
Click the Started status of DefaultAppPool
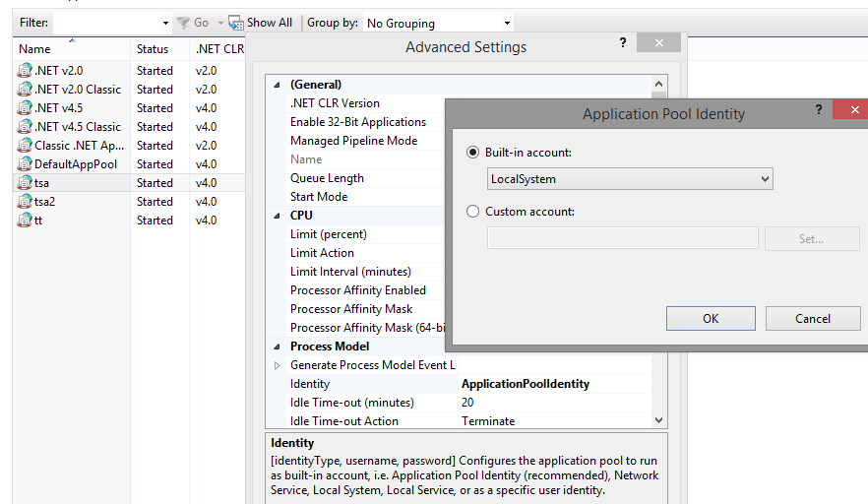pyautogui.click(x=155, y=164)
